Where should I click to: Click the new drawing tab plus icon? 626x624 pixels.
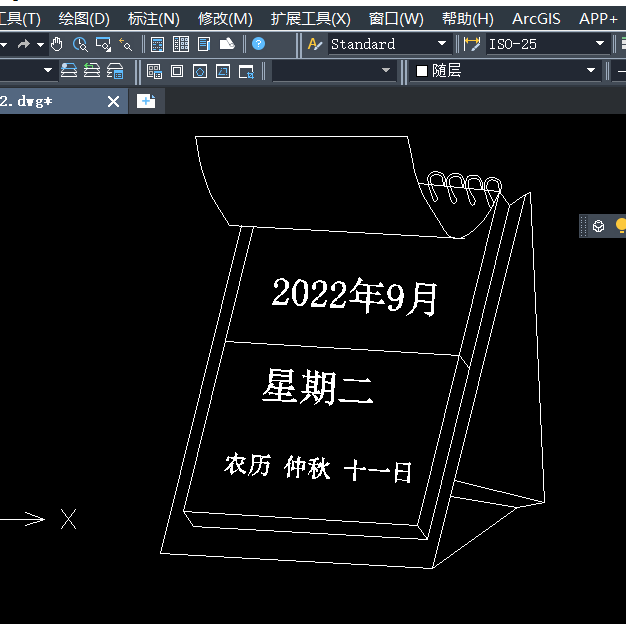coord(146,101)
